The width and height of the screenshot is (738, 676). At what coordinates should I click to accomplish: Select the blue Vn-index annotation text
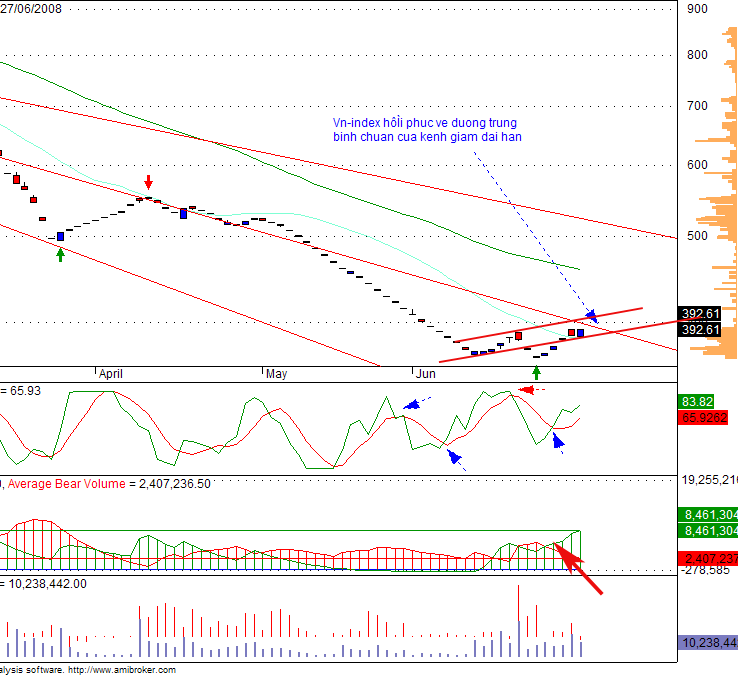point(427,129)
